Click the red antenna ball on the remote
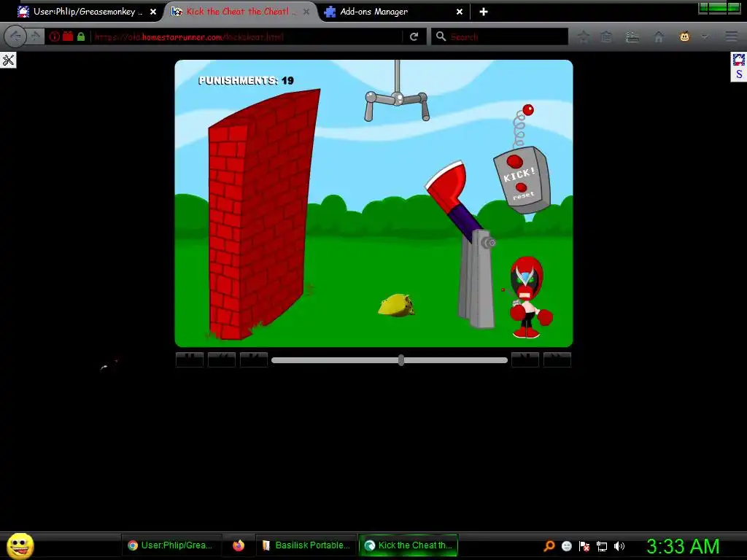Image resolution: width=747 pixels, height=560 pixels. [x=528, y=110]
